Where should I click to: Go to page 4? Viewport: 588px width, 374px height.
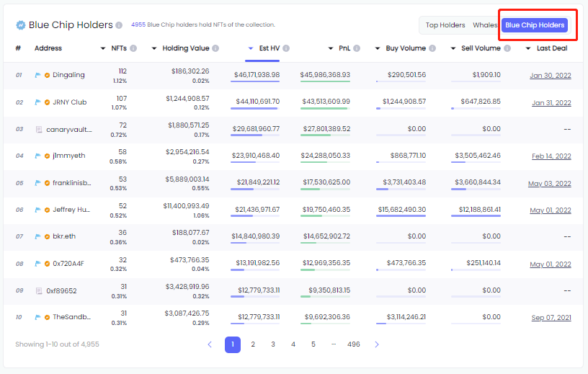coord(293,344)
